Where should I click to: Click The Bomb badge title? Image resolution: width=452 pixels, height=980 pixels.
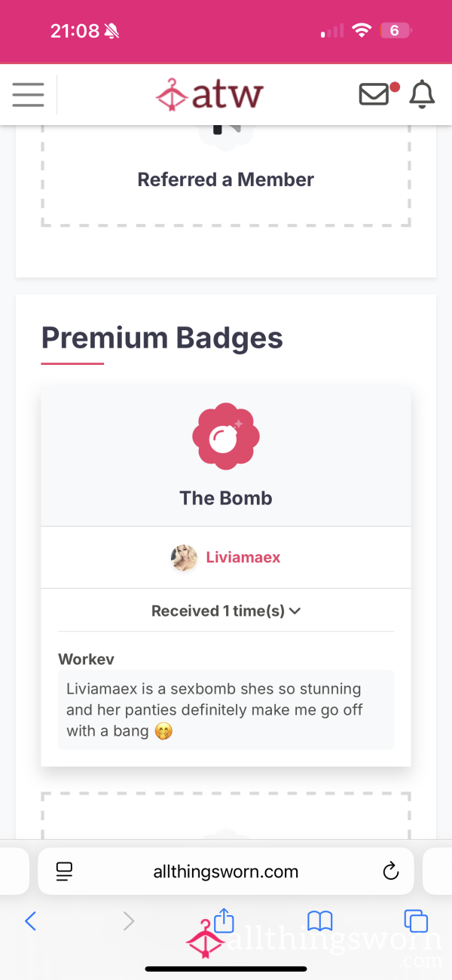coord(226,498)
